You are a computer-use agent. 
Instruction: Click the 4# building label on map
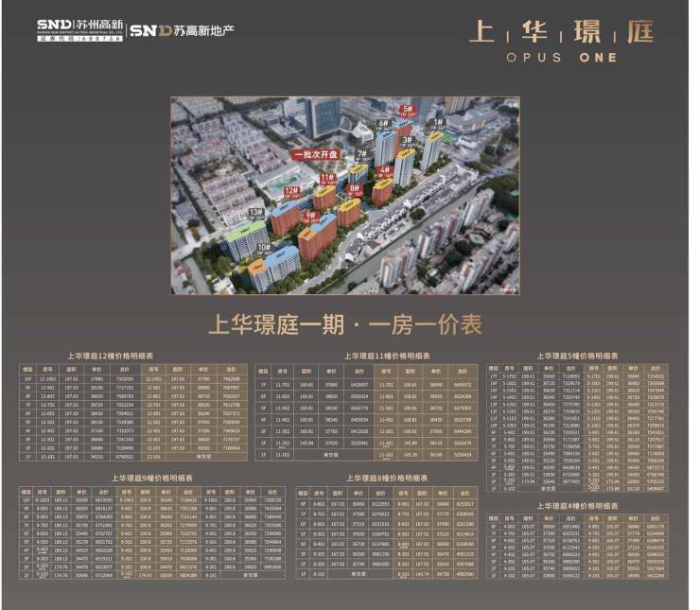383,170
